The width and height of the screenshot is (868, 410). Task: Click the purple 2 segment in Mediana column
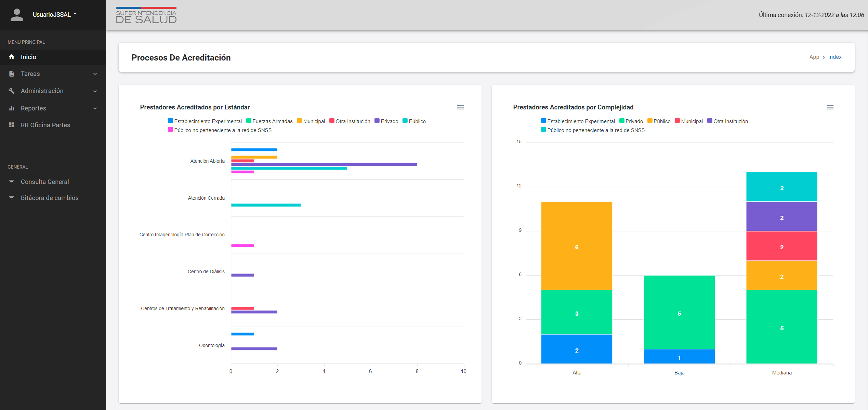tap(782, 216)
